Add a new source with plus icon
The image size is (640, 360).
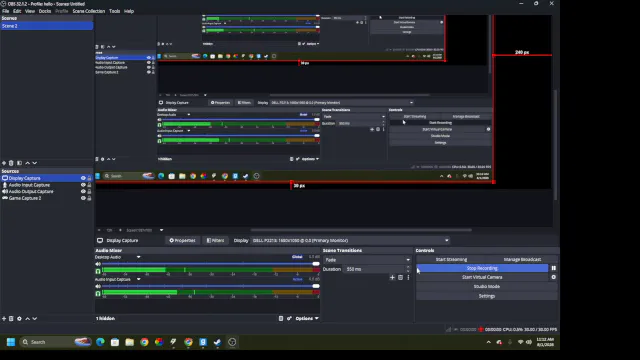coord(4,318)
